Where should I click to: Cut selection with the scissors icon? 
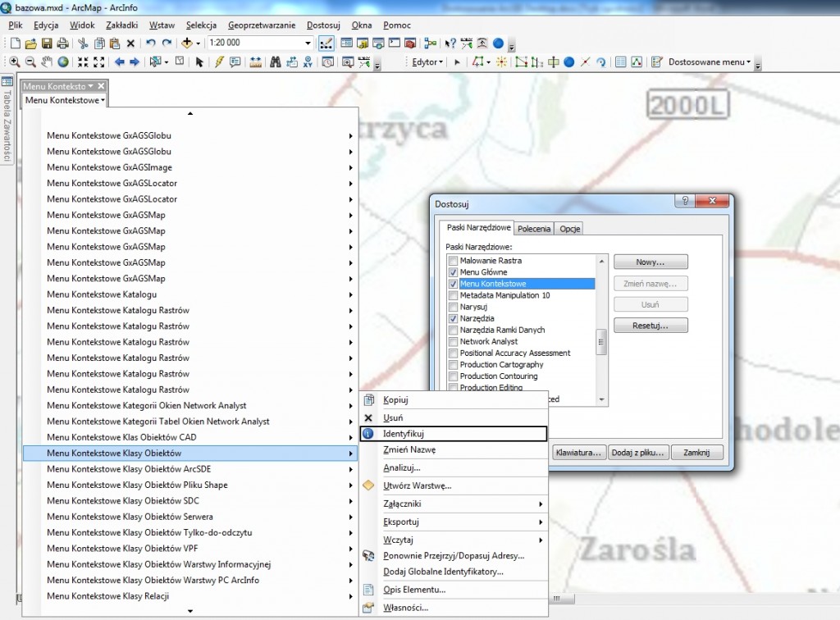pos(83,43)
